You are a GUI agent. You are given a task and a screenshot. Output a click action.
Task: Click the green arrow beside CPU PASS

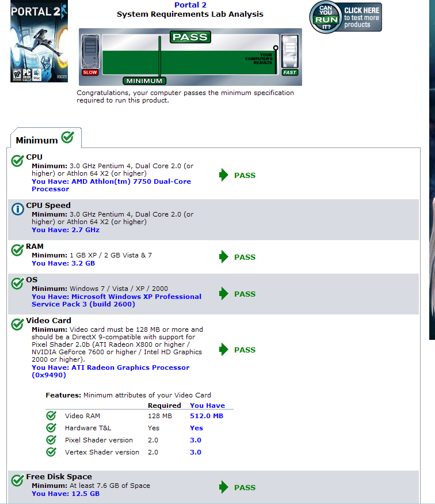pyautogui.click(x=223, y=175)
